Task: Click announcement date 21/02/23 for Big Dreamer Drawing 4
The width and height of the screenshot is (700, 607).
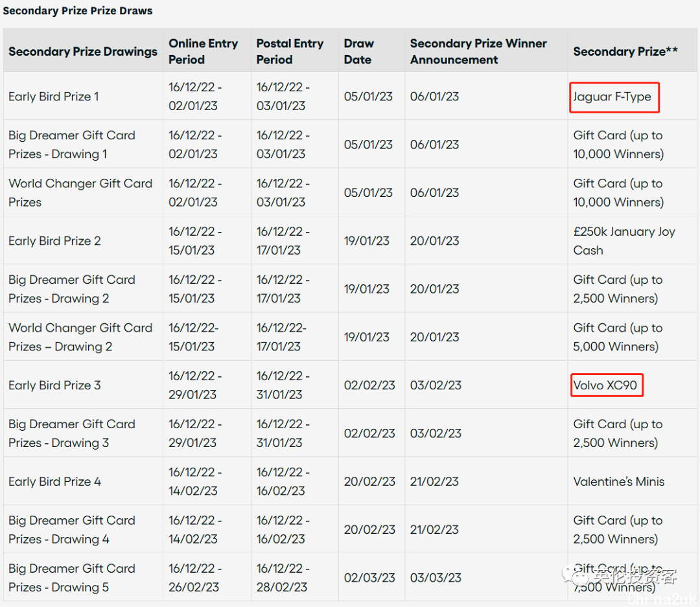Action: click(x=434, y=530)
